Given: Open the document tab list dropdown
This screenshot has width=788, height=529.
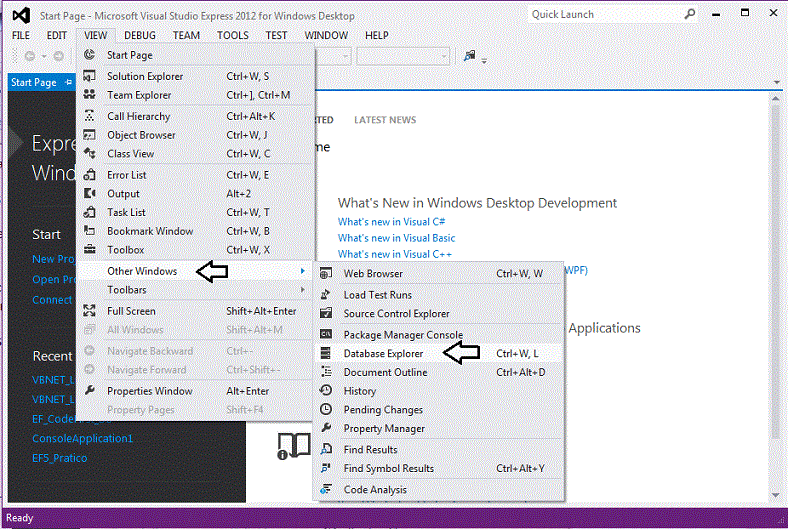Looking at the screenshot, I should coord(777,82).
